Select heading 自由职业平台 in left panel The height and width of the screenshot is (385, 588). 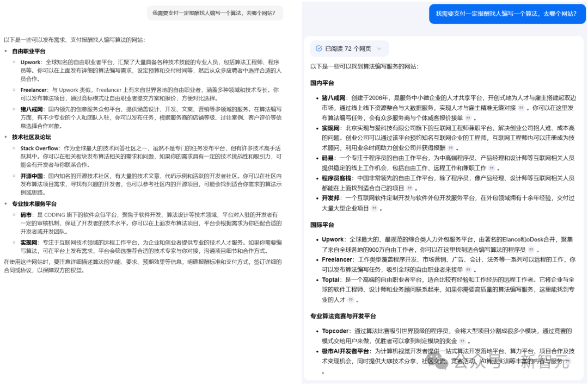pos(28,51)
